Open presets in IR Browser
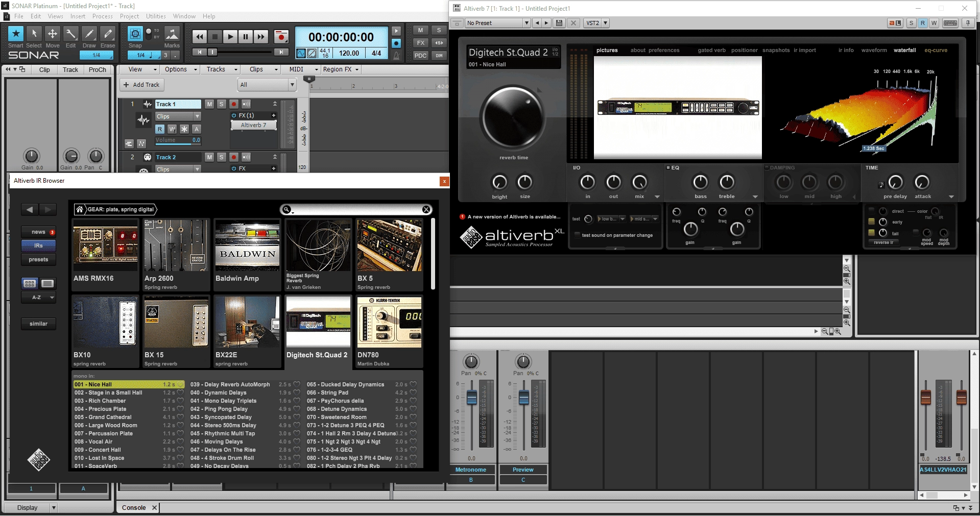Viewport: 980px width, 516px height. click(x=38, y=259)
